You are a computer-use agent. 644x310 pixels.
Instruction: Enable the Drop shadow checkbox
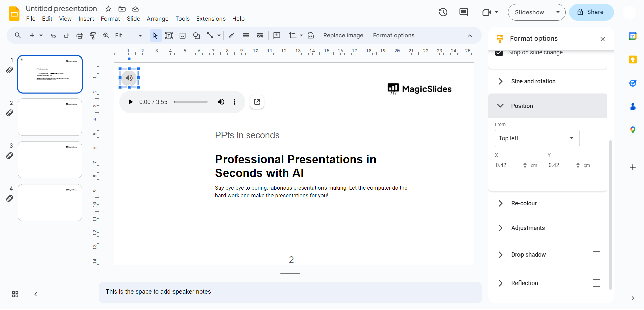tap(596, 255)
